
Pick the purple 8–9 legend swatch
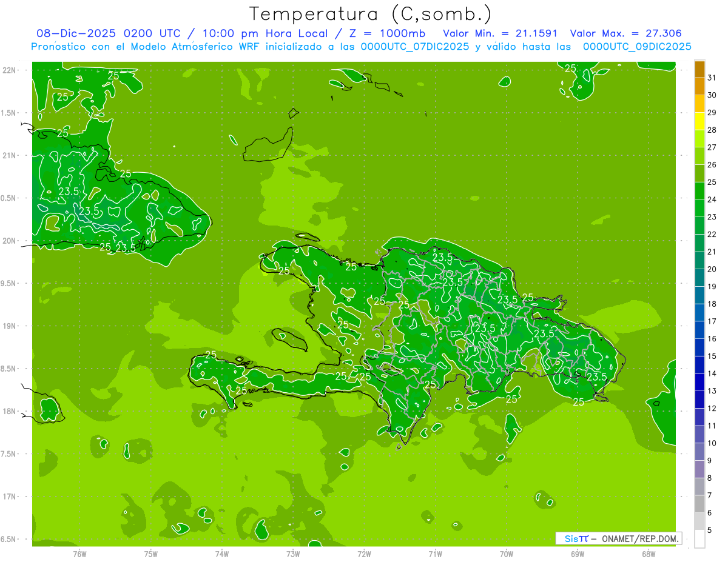pos(699,469)
